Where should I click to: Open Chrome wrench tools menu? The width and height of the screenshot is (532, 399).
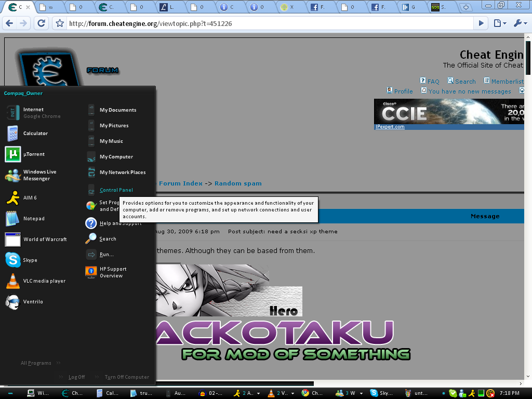(x=520, y=23)
